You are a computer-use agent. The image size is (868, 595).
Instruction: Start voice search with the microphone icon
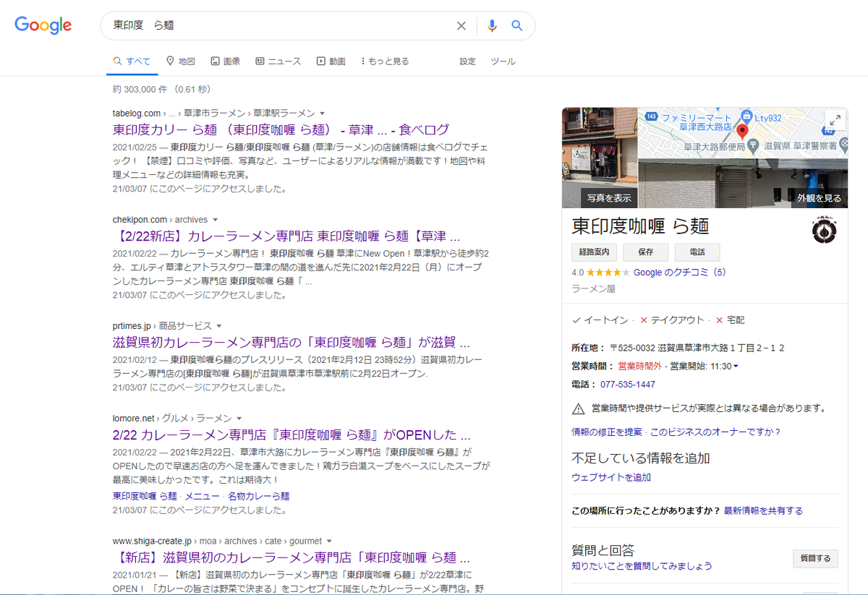492,26
